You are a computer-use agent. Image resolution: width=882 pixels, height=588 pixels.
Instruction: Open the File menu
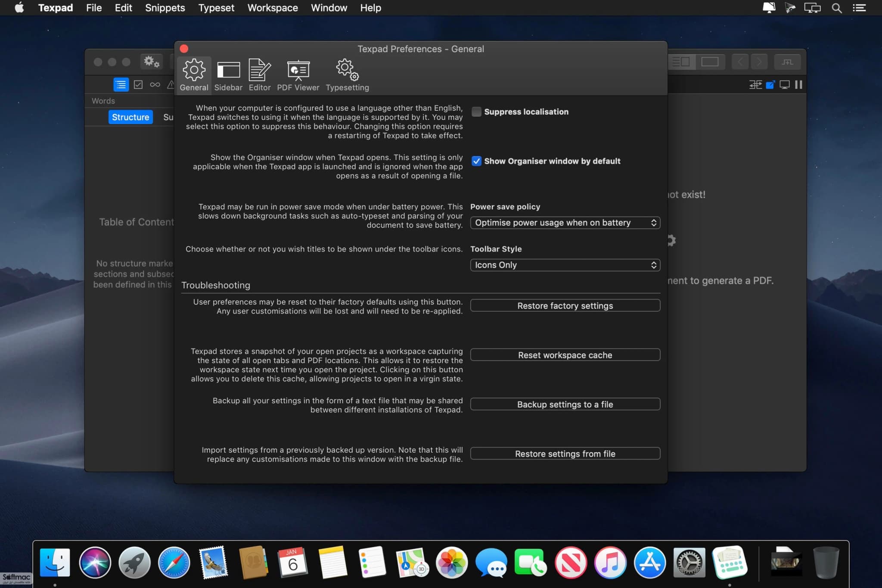pos(94,8)
